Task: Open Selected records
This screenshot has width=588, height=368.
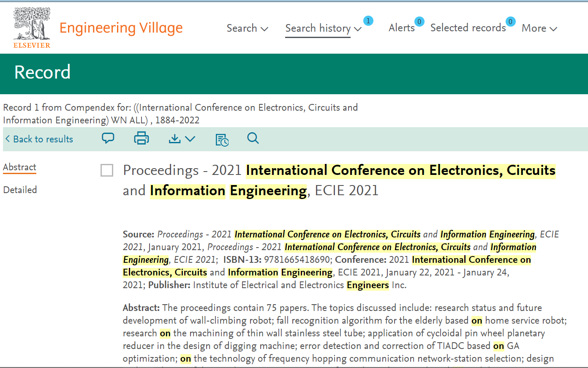Action: pos(468,28)
